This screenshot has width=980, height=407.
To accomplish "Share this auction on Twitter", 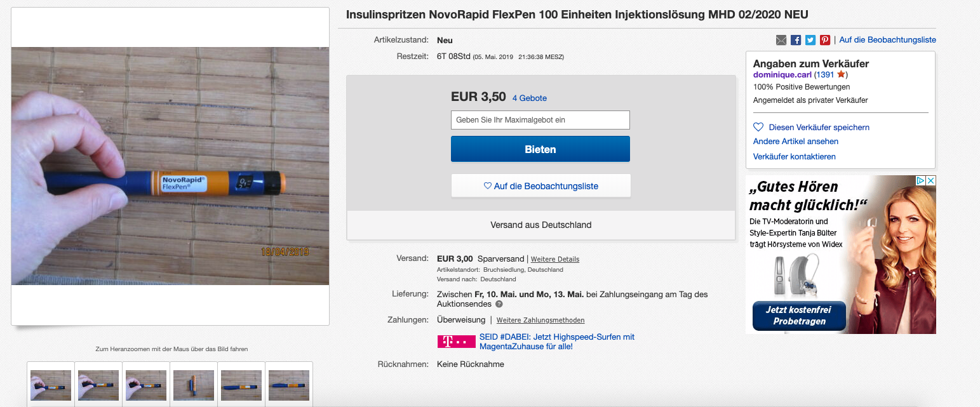I will (x=810, y=40).
